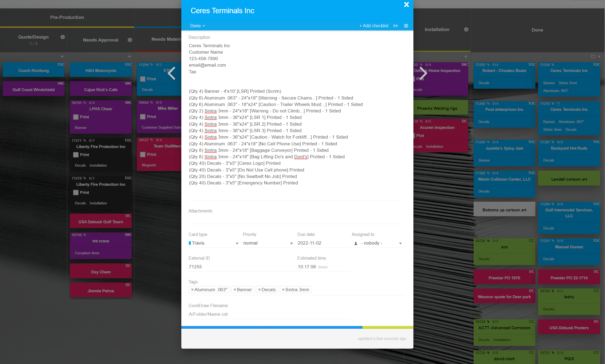Click the Estimated time field
Viewport: 605px width, 364px height.
point(324,267)
